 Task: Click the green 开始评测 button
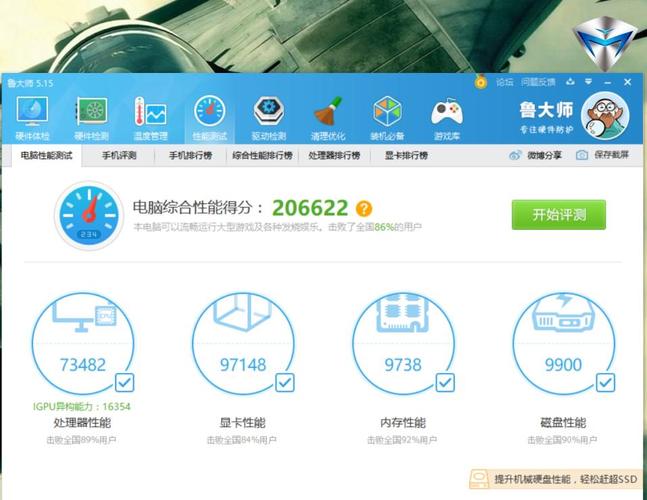point(559,215)
